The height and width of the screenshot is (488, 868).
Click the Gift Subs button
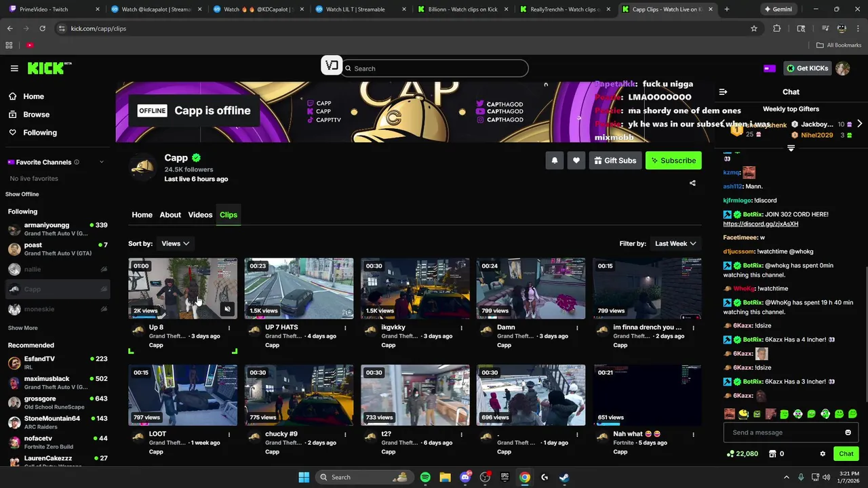[615, 161]
